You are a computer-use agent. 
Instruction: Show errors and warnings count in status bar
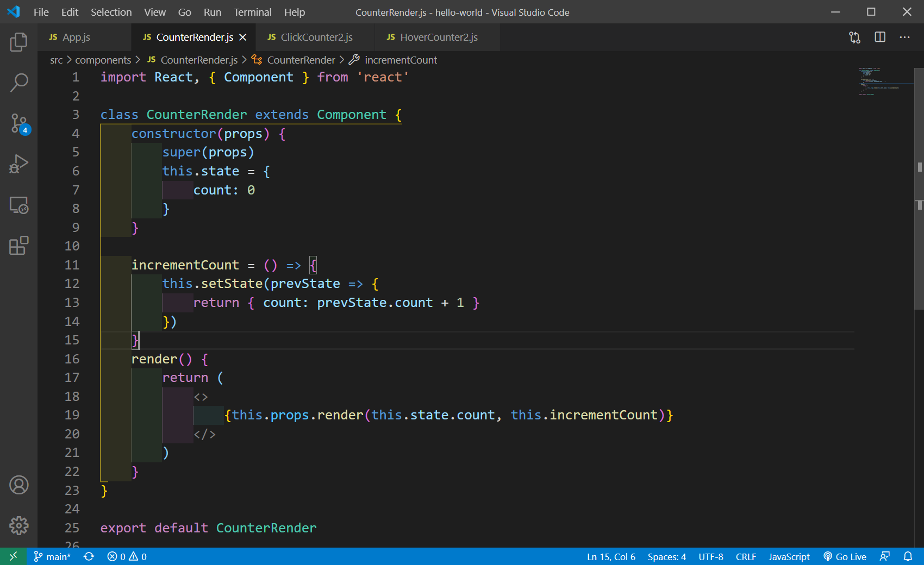[127, 556]
